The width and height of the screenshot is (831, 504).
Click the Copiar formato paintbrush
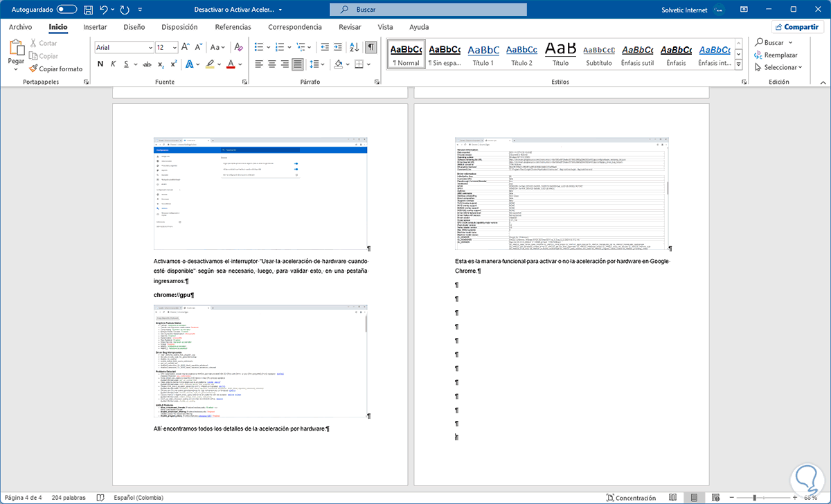[55, 69]
